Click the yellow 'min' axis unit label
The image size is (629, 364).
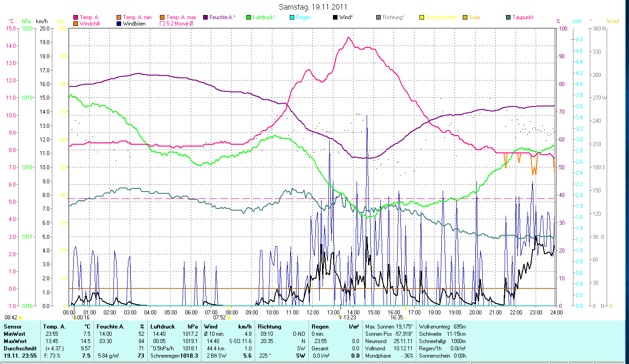point(61,21)
